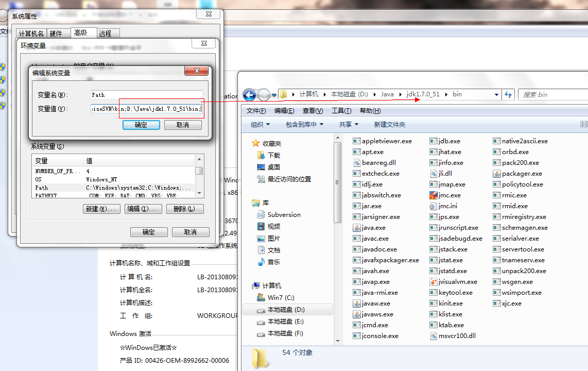The height and width of the screenshot is (371, 588).
Task: Click the Explorer back navigation arrow
Action: (250, 95)
